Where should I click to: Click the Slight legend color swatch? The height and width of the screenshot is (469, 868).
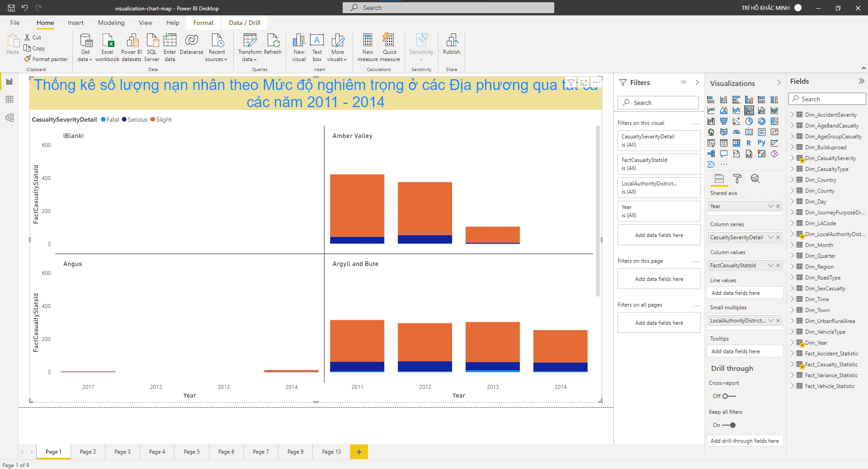[153, 119]
